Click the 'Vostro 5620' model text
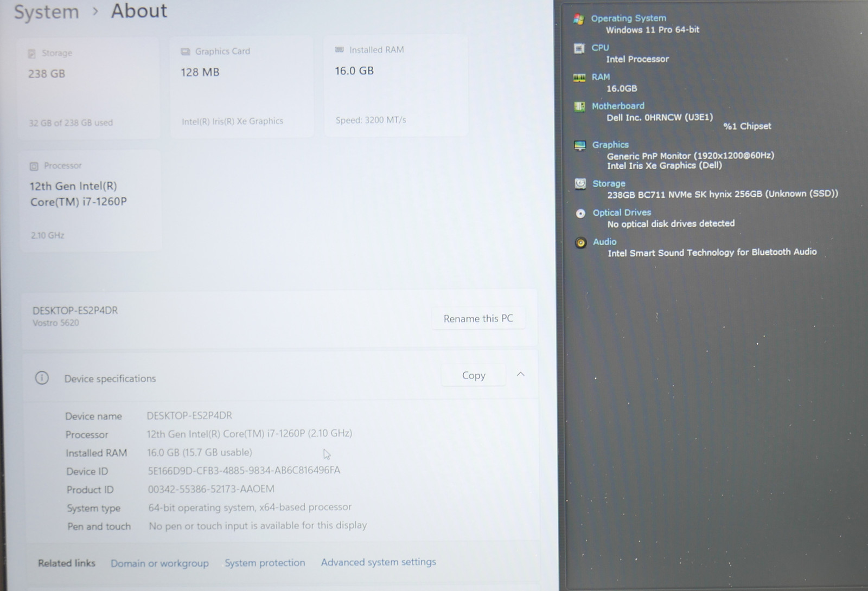The width and height of the screenshot is (868, 591). click(56, 323)
